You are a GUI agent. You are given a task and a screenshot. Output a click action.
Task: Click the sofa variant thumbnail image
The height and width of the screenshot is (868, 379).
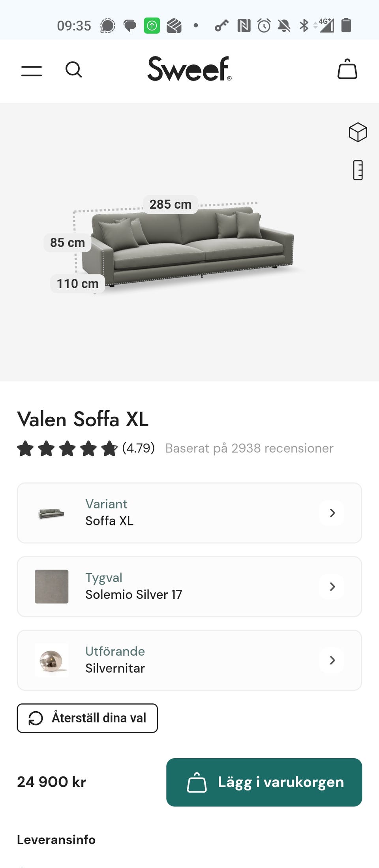(x=52, y=513)
